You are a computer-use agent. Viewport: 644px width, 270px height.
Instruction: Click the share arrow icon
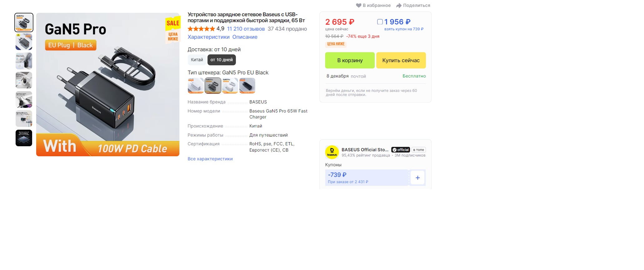pos(399,5)
